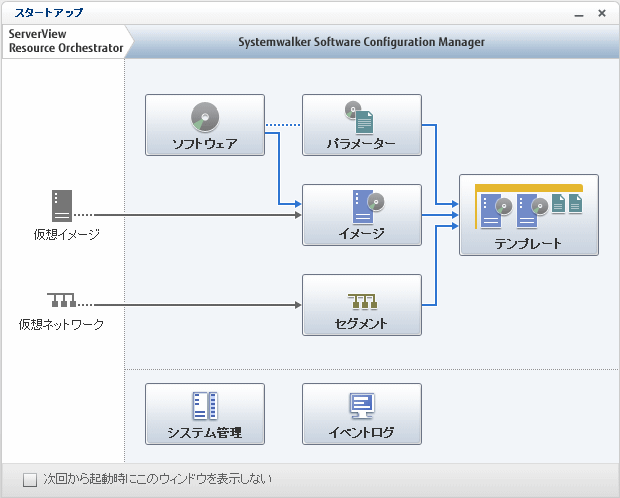Open the ソフトウェア software button
Image resolution: width=620 pixels, height=498 pixels.
205,125
